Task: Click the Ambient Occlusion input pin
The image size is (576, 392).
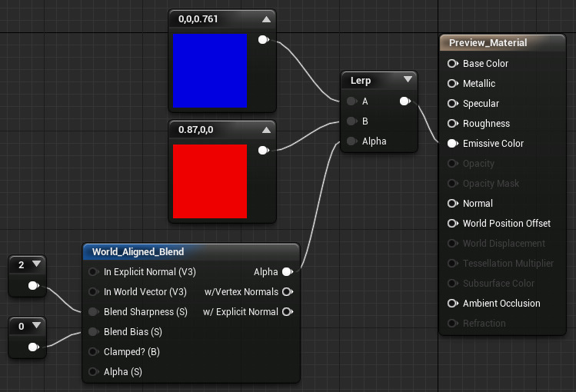Action: click(x=452, y=304)
